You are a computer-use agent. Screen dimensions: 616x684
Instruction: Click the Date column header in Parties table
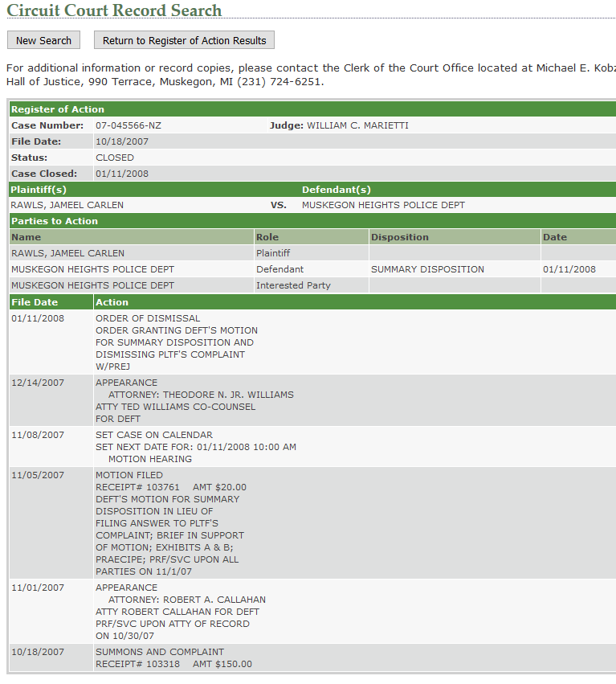point(578,237)
